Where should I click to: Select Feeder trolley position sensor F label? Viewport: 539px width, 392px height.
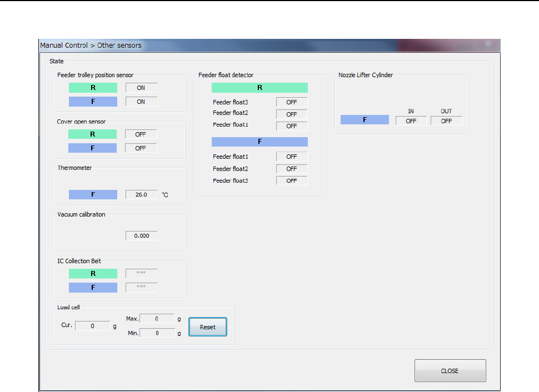pos(93,102)
